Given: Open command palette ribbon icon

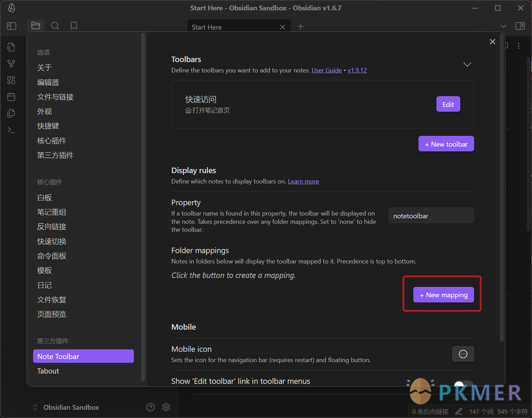Looking at the screenshot, I should (x=11, y=130).
